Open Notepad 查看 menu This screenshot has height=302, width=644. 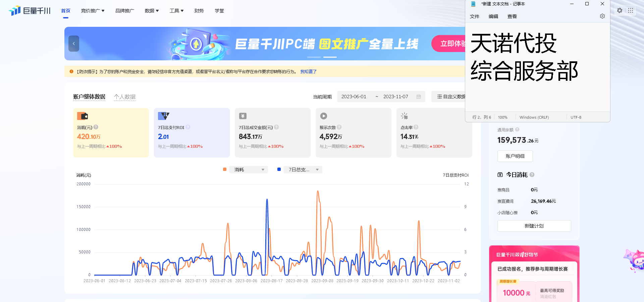512,16
